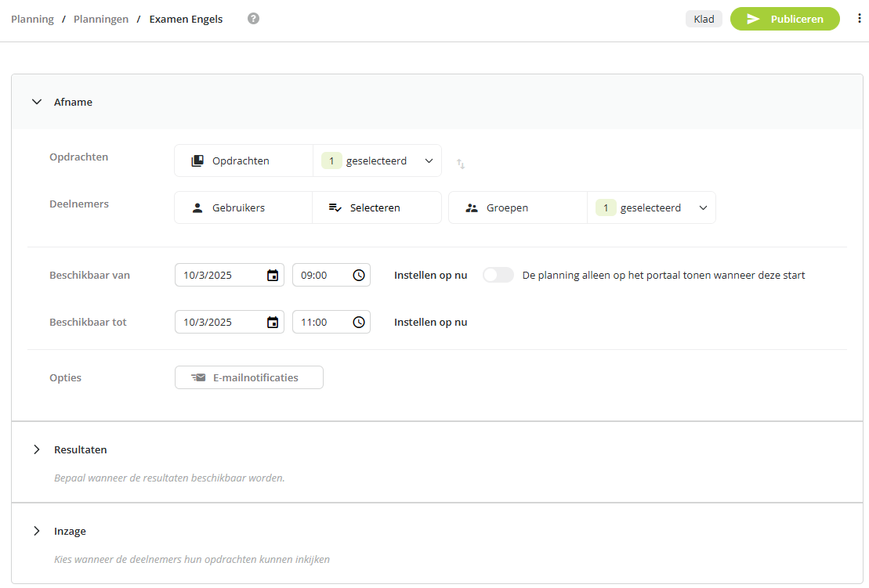Viewport: 869px width, 588px height.
Task: Click the 'Beschikbaar tot' label
Action: (88, 323)
